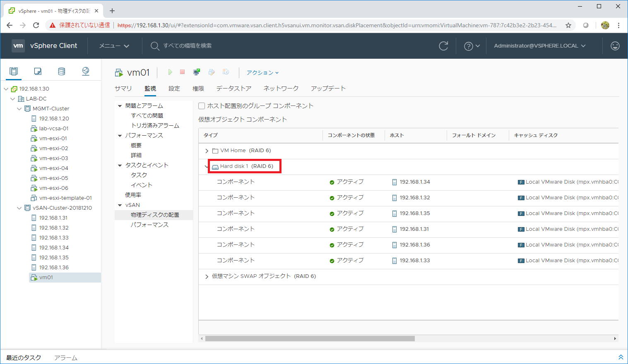This screenshot has width=628, height=364.
Task: Open イベント menu entry
Action: coord(142,185)
